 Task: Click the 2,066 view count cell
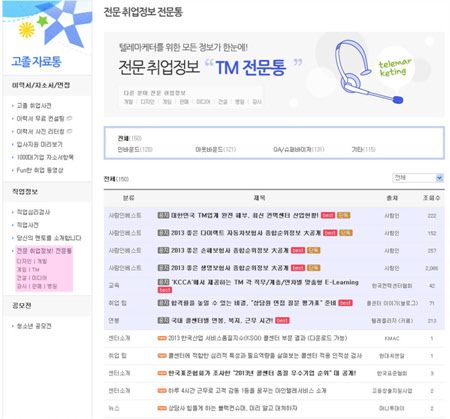point(432,268)
